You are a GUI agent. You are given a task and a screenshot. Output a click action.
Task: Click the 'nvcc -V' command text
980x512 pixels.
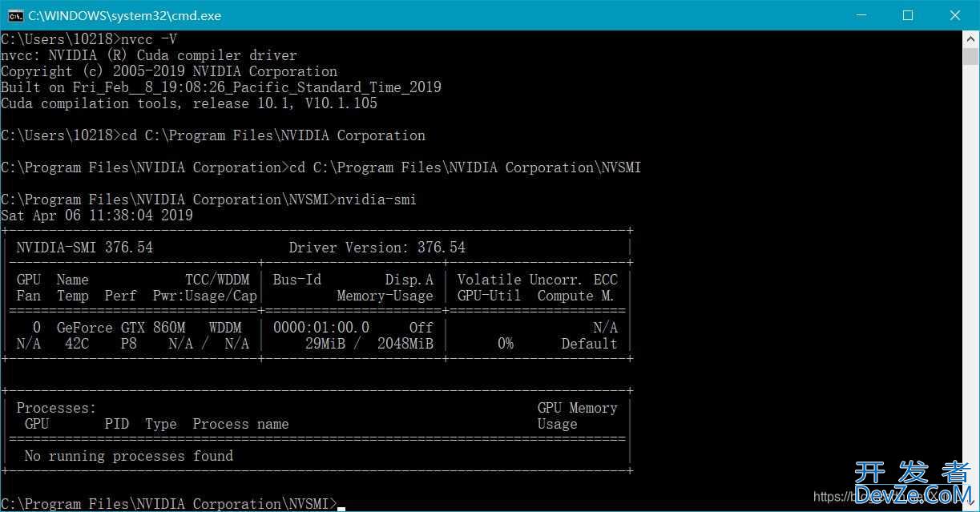(x=149, y=39)
